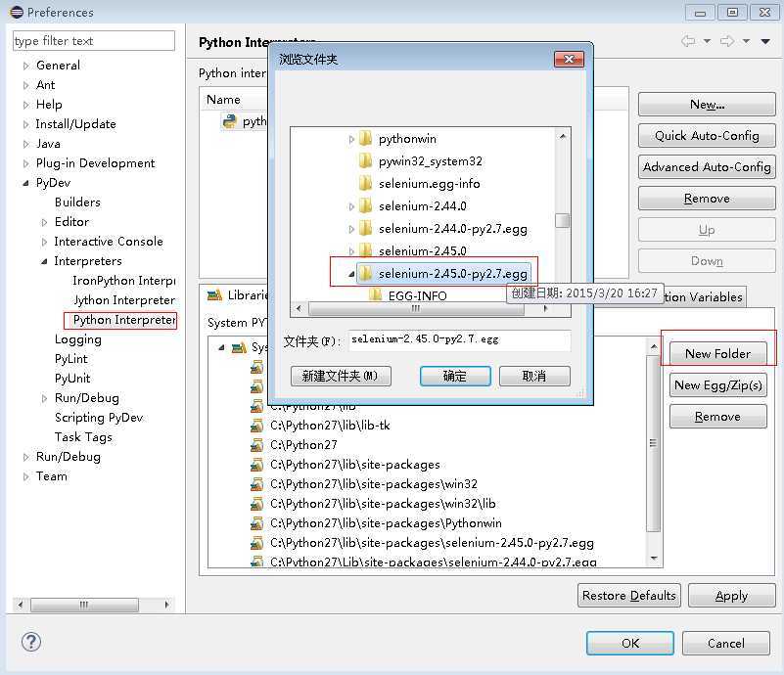Viewport: 784px width, 675px height.
Task: Open PyUnit preferences page
Action: click(72, 379)
